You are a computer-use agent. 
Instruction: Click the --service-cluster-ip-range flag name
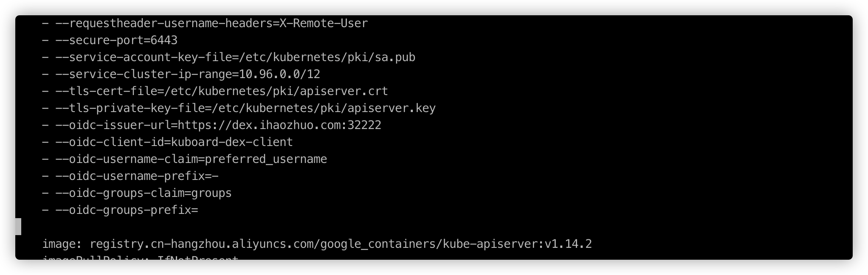144,74
